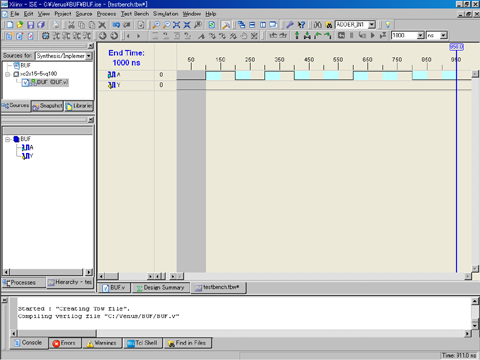Click the Zoom Out magnifier icon
The width and height of the screenshot is (480, 360).
click(166, 25)
